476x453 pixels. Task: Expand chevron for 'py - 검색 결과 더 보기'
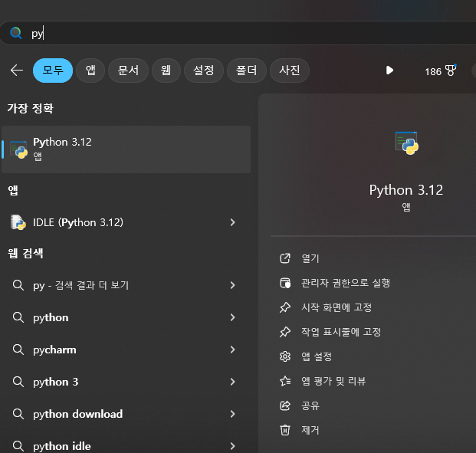pos(232,285)
